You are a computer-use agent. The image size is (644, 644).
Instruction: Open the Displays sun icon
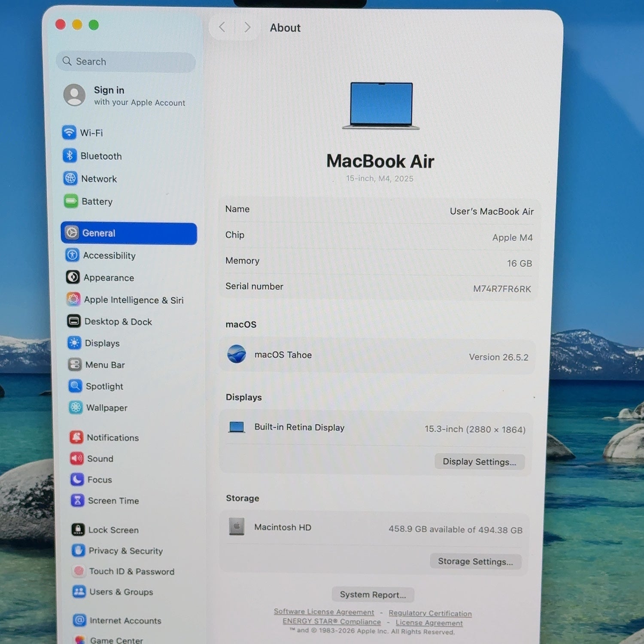74,343
